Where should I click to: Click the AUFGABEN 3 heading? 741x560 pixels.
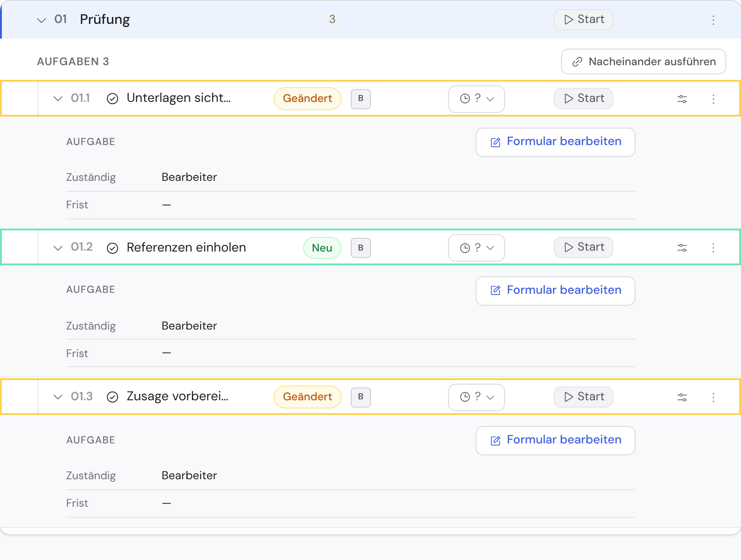point(73,62)
